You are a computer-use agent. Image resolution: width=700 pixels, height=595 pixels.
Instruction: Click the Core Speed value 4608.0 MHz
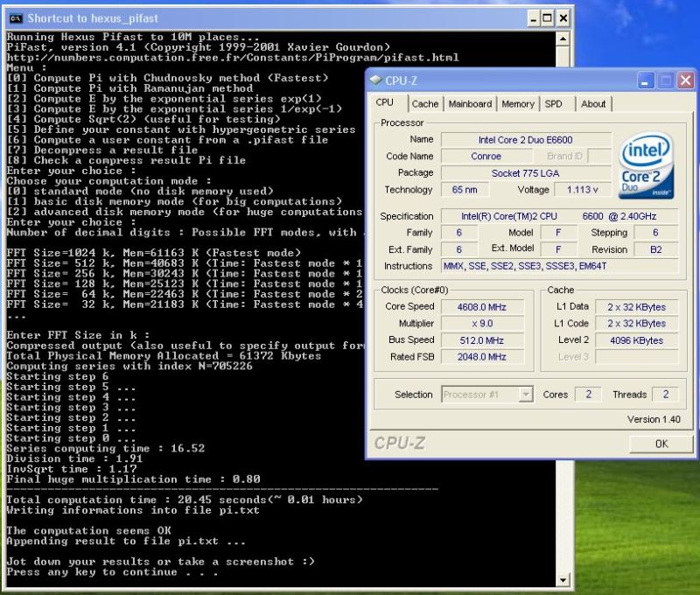482,307
